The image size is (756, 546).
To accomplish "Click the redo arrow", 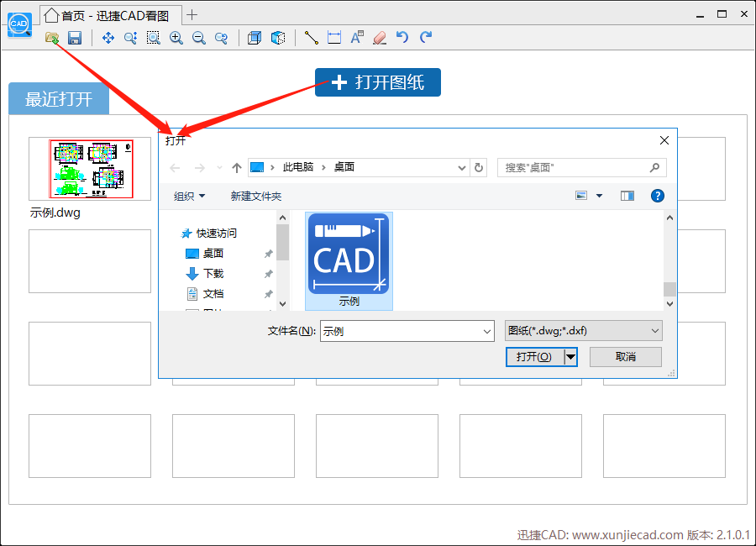I will [x=425, y=37].
